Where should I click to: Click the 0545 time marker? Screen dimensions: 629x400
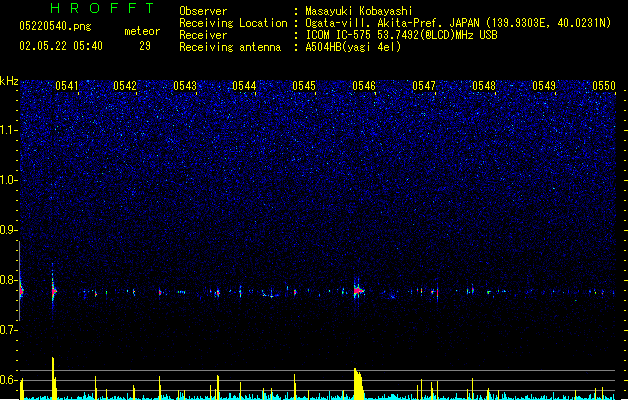304,86
